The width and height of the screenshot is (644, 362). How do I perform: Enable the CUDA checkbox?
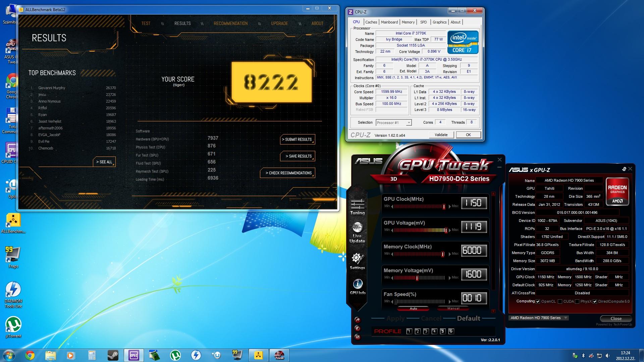click(x=560, y=301)
